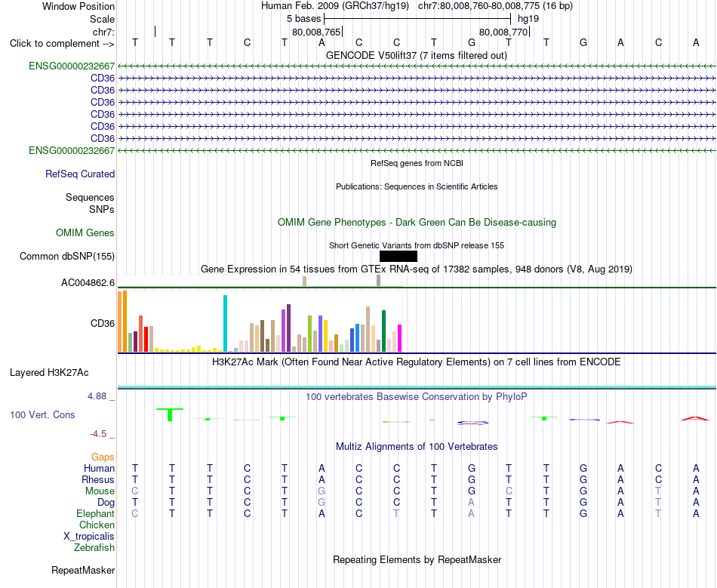Image resolution: width=717 pixels, height=588 pixels.
Task: Open the GTEx Gene Expression track title
Action: click(417, 269)
